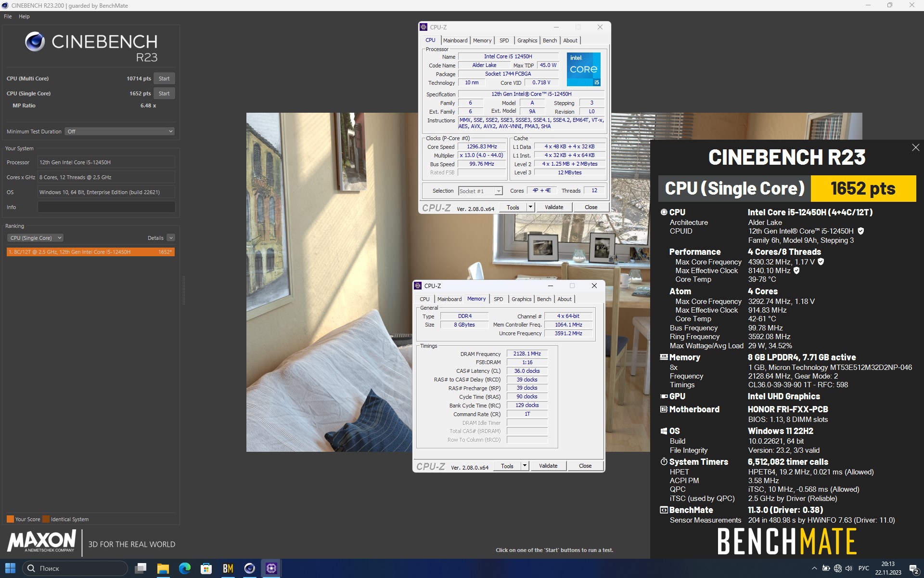Open notification center icon
The height and width of the screenshot is (578, 924).
914,569
